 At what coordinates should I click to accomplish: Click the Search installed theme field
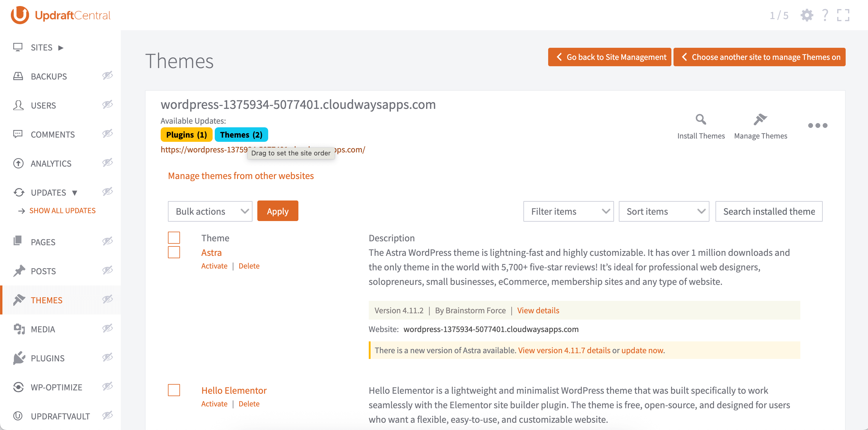pyautogui.click(x=769, y=211)
